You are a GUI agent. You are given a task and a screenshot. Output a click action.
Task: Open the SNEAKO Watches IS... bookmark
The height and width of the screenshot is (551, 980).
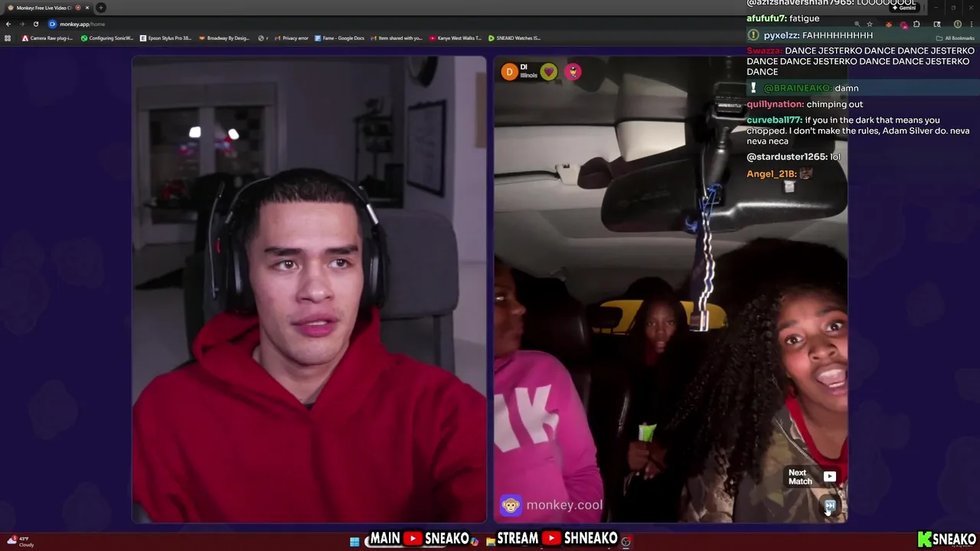click(x=514, y=37)
